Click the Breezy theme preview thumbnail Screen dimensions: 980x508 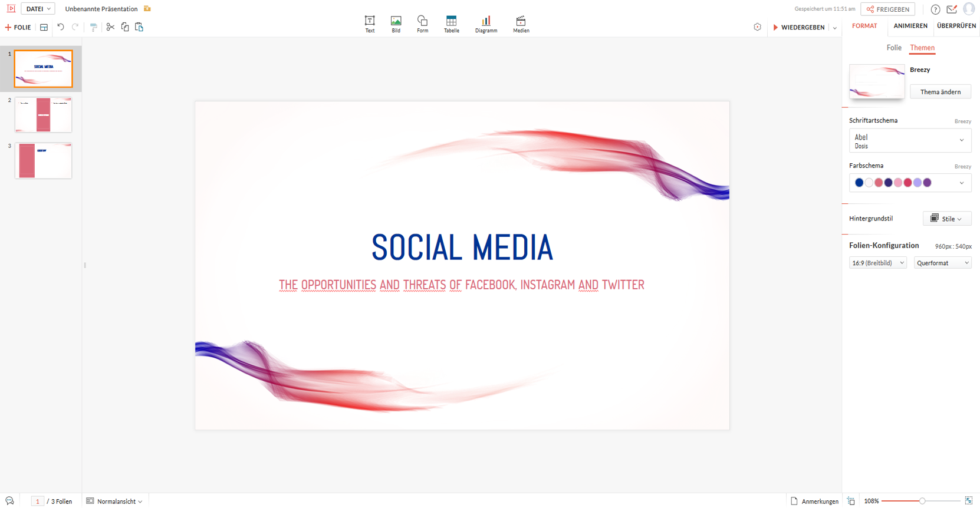click(x=877, y=81)
